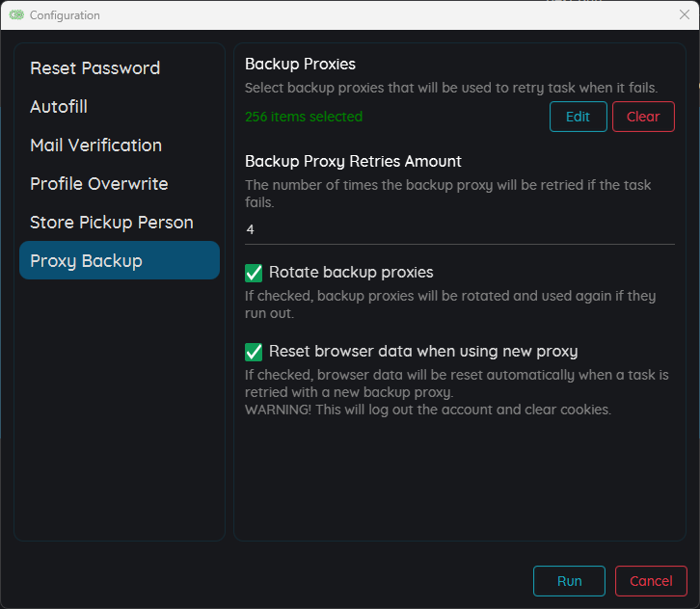Uncheck Rotate backup proxies checkbox
The image size is (700, 609).
coord(254,273)
